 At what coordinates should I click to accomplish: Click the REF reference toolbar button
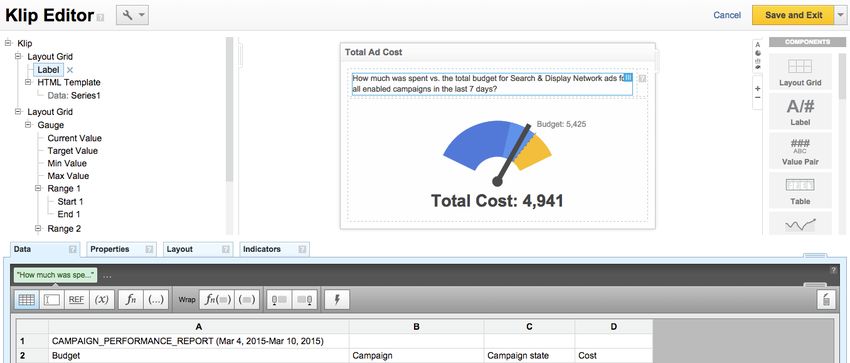click(x=76, y=300)
